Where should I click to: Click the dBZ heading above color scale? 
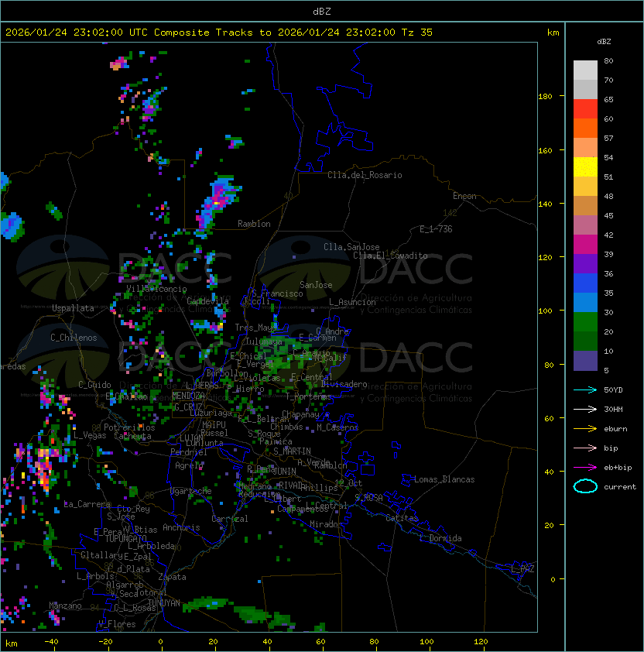point(604,42)
